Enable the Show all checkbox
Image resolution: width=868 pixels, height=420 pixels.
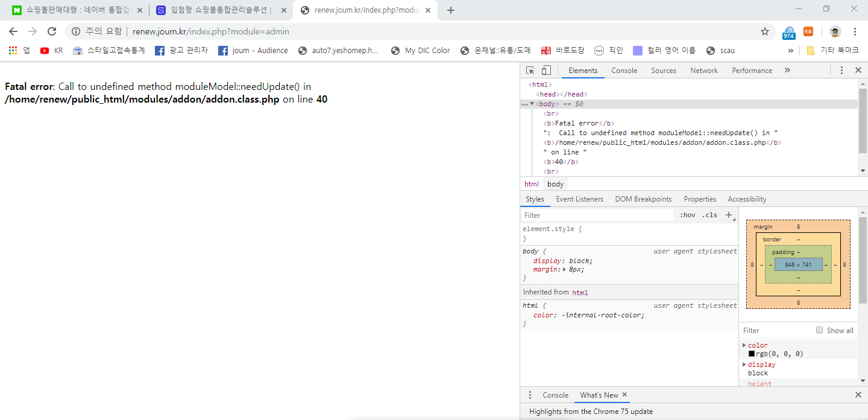coord(819,330)
